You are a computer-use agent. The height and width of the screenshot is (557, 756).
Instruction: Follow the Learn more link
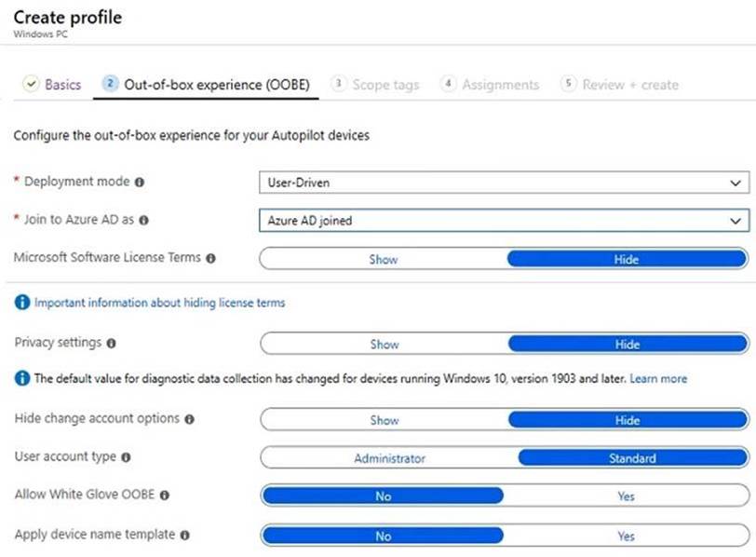[x=658, y=379]
